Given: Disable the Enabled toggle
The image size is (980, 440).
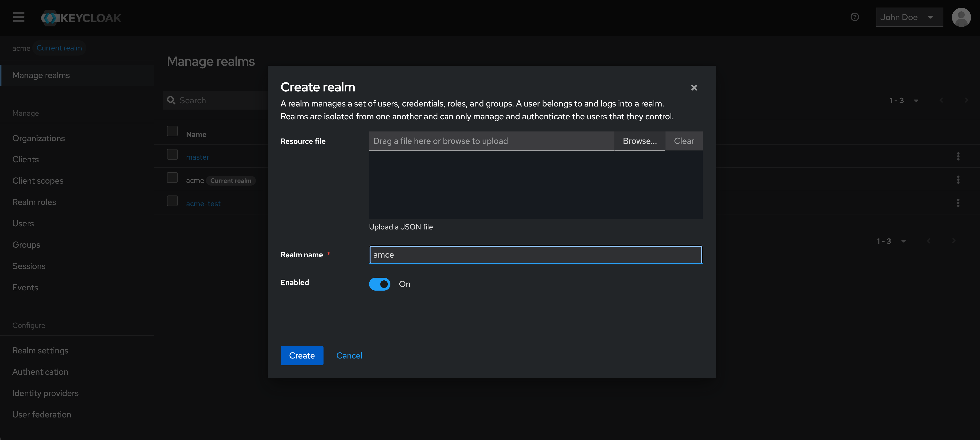Looking at the screenshot, I should [x=379, y=284].
